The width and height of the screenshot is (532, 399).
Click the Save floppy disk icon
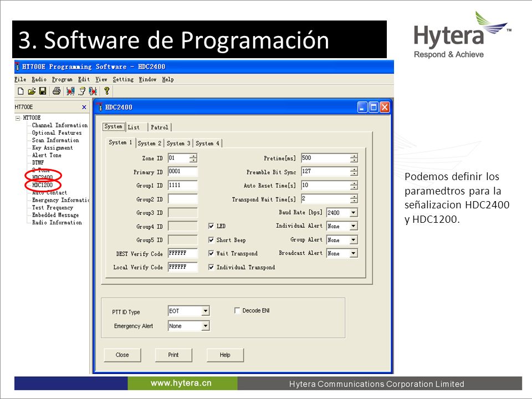(43, 91)
